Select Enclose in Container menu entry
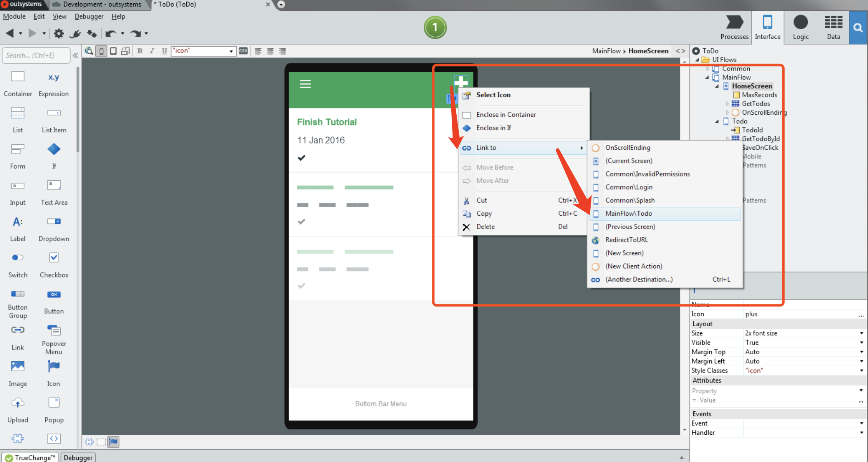This screenshot has width=868, height=462. pyautogui.click(x=506, y=115)
